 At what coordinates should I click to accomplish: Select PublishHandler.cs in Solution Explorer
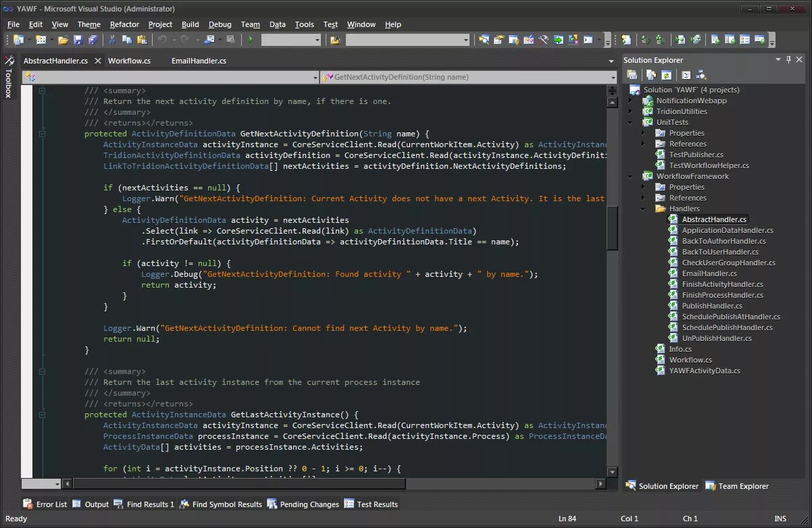[x=712, y=306]
